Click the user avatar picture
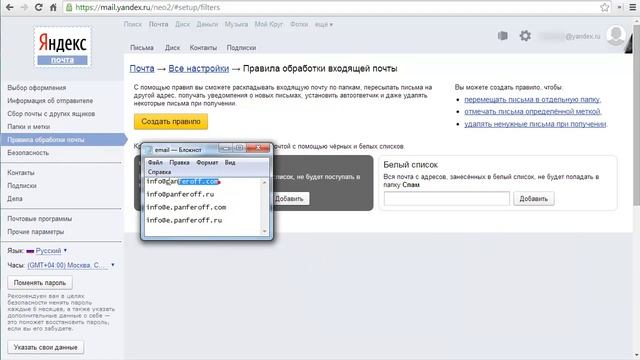 pos(616,36)
